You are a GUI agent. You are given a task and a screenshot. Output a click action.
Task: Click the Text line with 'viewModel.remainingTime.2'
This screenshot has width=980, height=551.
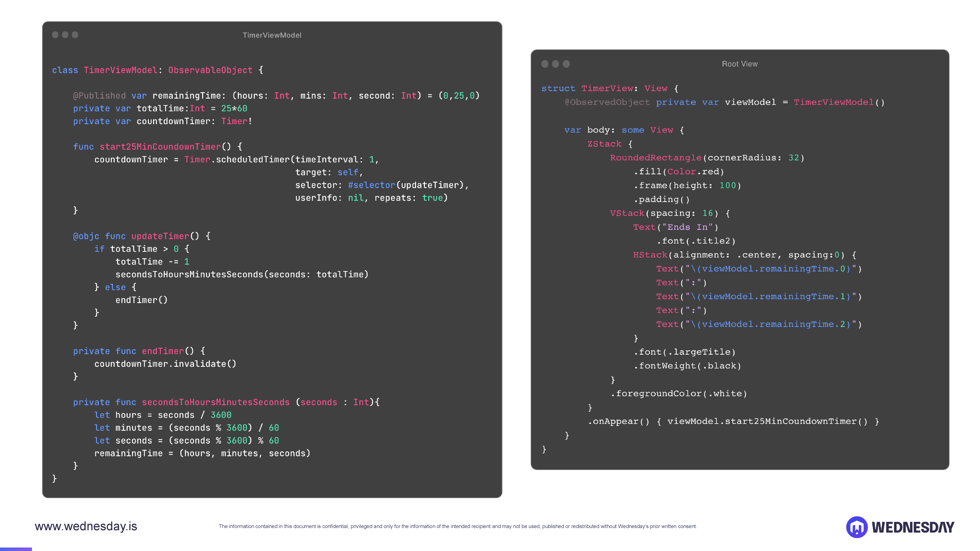point(759,324)
